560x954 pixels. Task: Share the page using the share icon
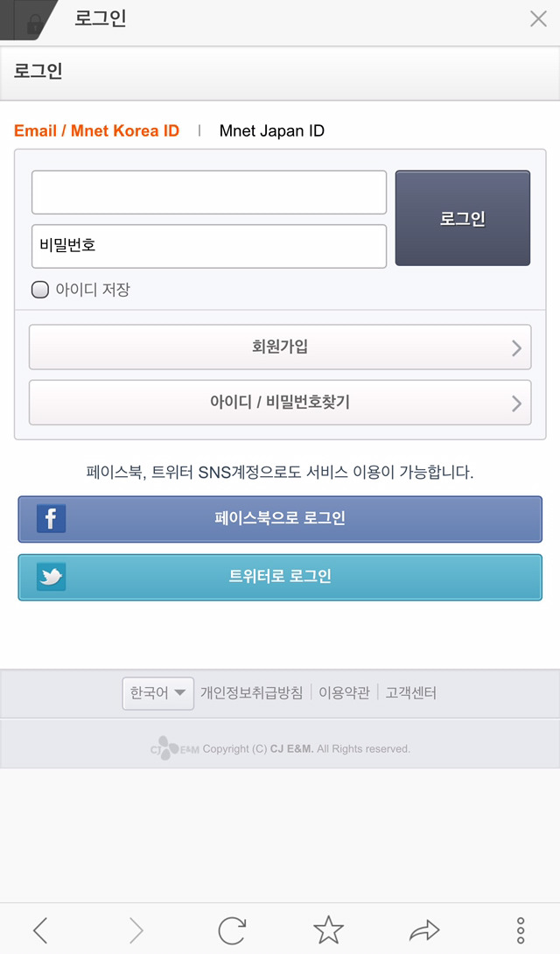click(426, 929)
